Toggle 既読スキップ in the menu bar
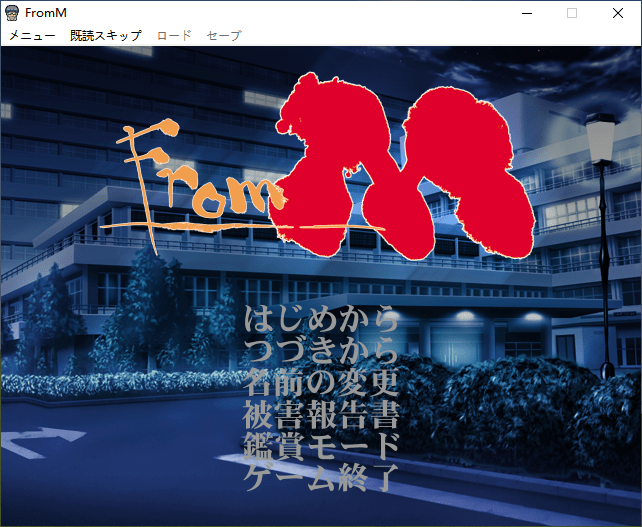The width and height of the screenshot is (642, 527). click(106, 35)
